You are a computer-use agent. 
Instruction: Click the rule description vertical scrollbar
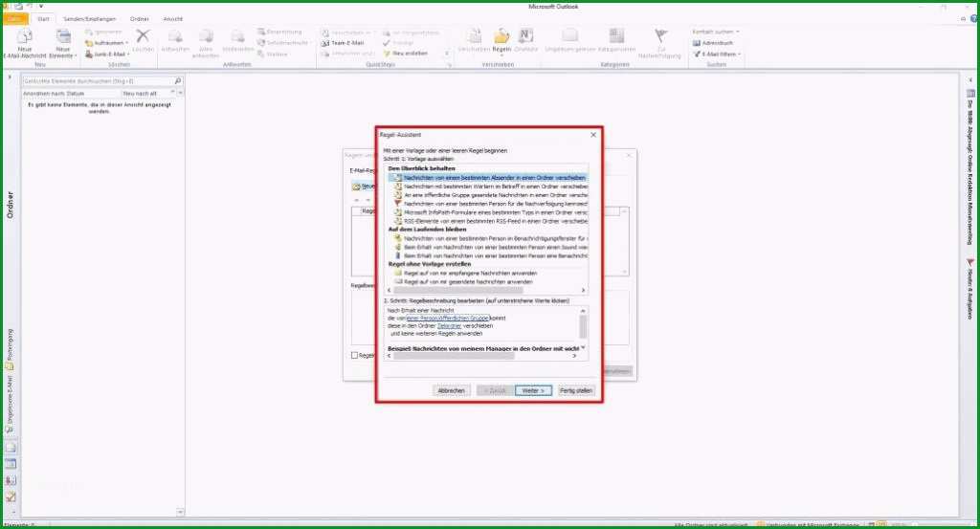[583, 326]
